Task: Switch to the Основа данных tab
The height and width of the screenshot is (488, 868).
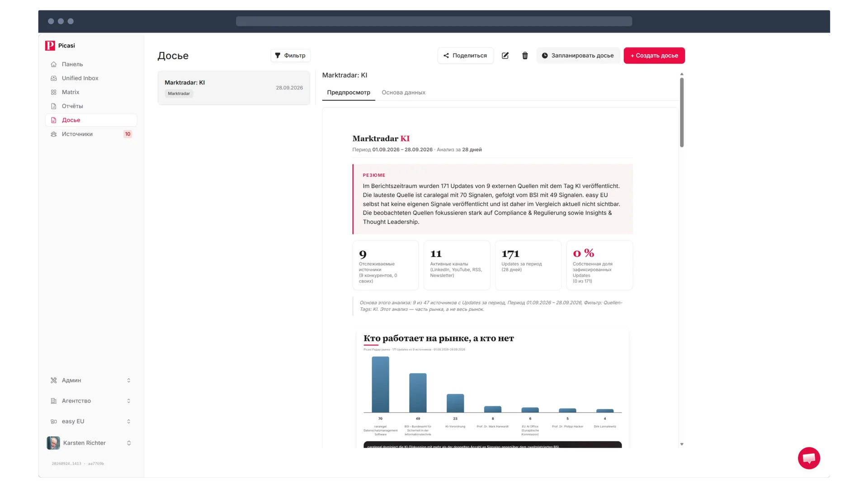Action: (403, 93)
